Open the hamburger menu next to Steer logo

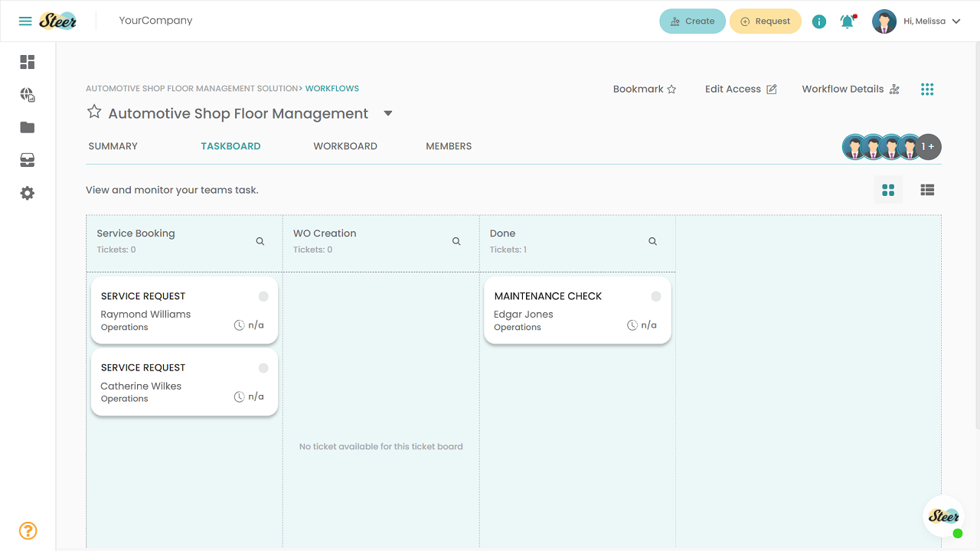pyautogui.click(x=25, y=21)
